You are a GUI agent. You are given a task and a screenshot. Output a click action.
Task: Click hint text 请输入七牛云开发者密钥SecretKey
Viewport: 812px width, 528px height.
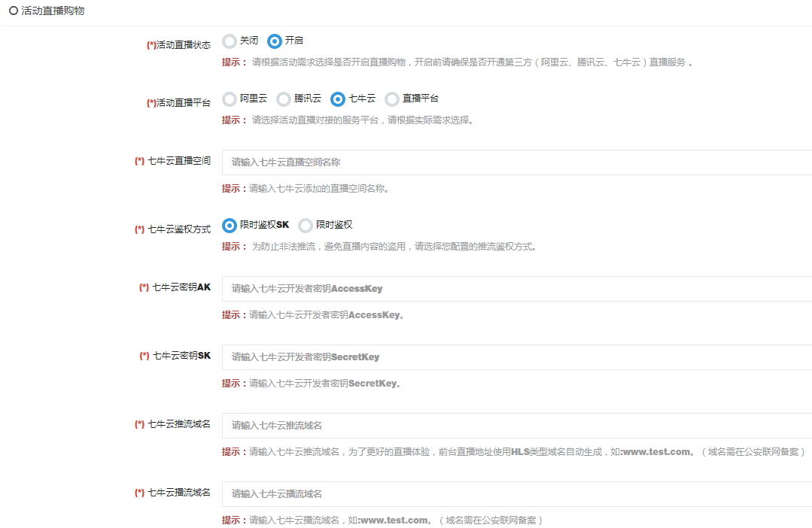312,384
